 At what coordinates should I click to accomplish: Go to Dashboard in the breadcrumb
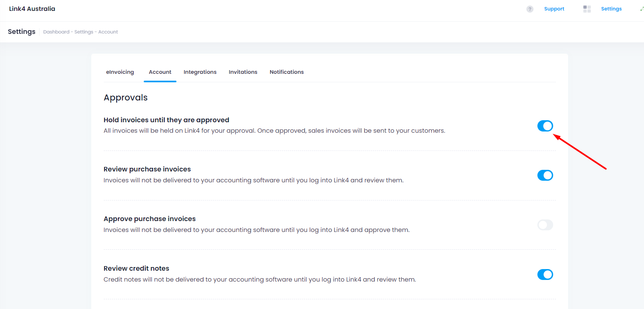click(56, 32)
